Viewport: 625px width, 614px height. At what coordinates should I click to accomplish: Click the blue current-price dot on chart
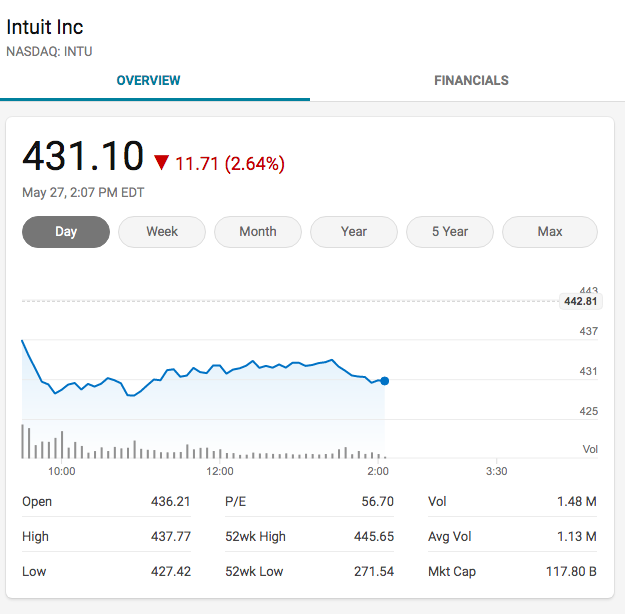[385, 381]
